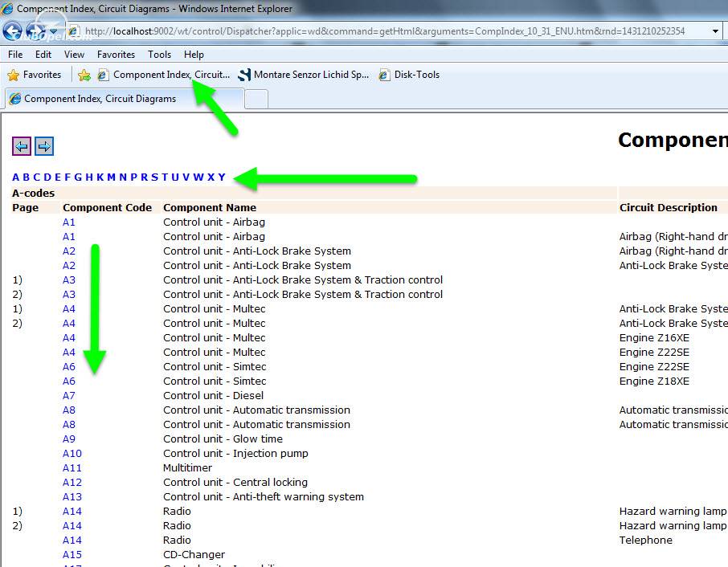Jump to letter E codes
Screen dimensions: 728x567
tap(58, 177)
